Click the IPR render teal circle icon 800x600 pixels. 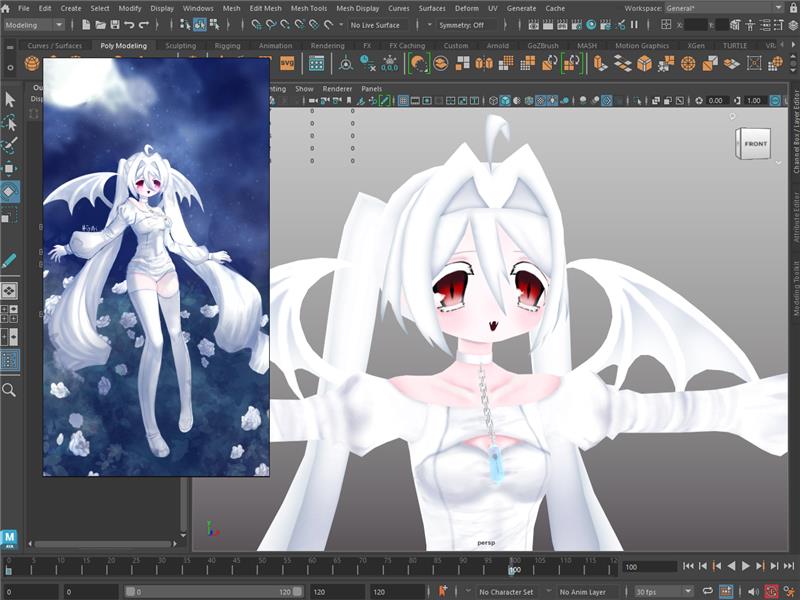591,24
